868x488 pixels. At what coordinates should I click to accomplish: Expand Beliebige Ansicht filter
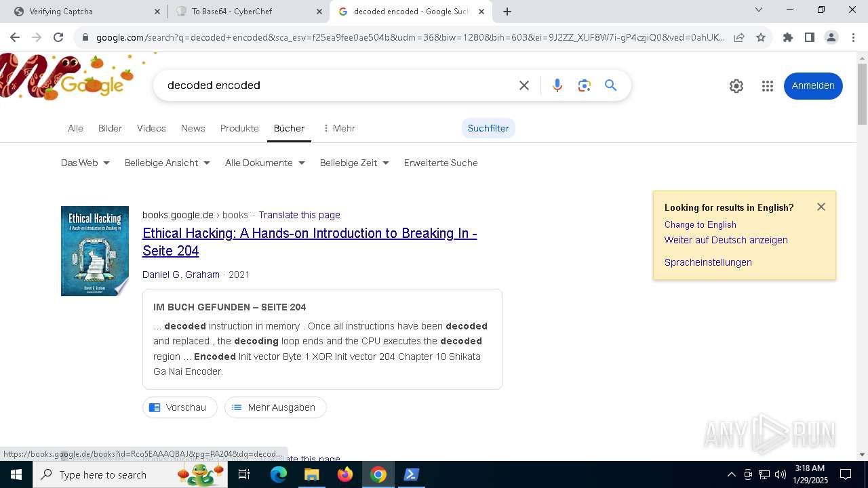click(x=167, y=163)
